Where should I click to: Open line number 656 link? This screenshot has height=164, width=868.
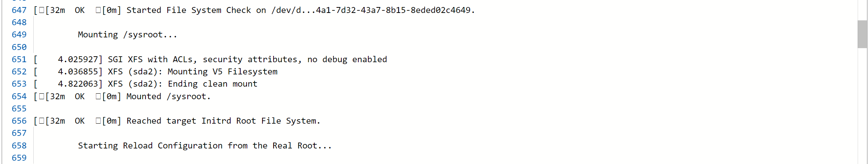(19, 121)
